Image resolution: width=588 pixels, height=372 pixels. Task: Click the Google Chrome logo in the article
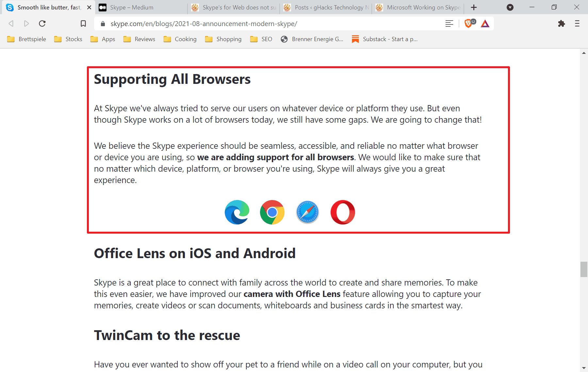tap(272, 212)
